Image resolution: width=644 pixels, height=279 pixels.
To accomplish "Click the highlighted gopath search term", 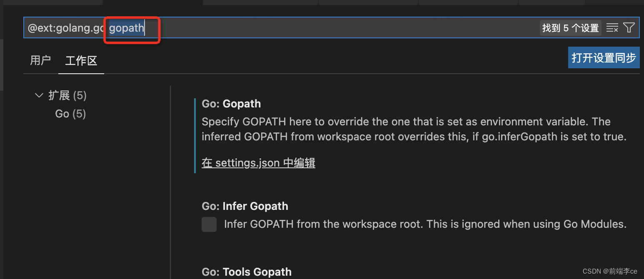I will (x=126, y=28).
